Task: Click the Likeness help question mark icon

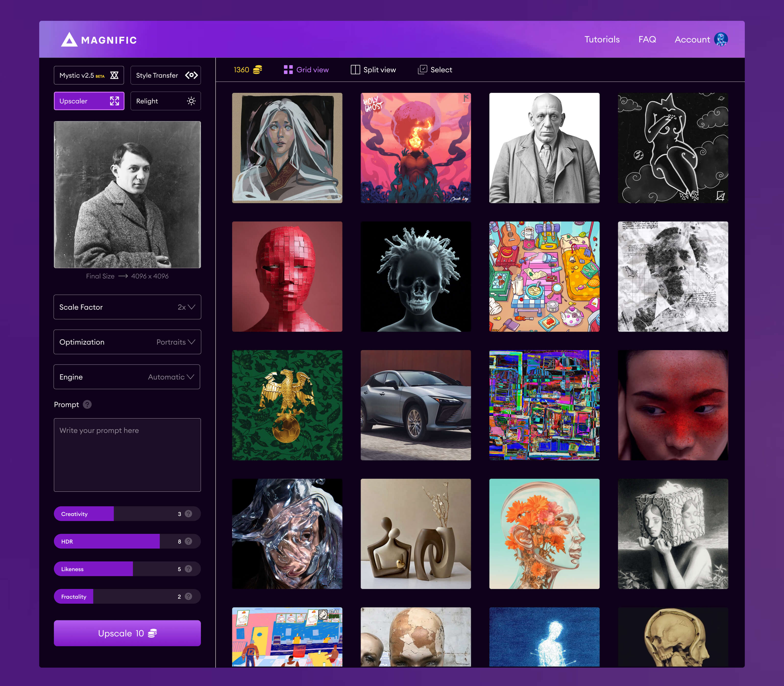Action: click(188, 569)
